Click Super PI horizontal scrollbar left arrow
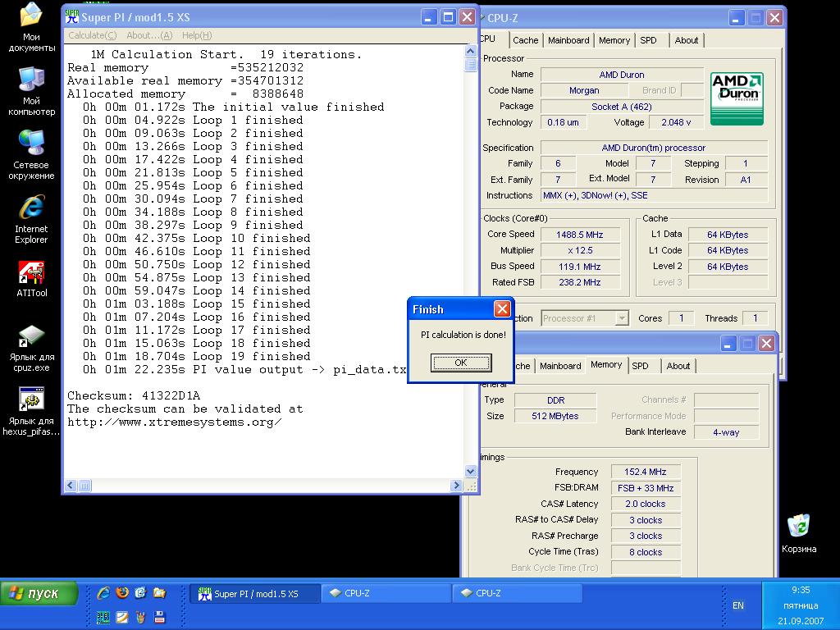 [71, 486]
